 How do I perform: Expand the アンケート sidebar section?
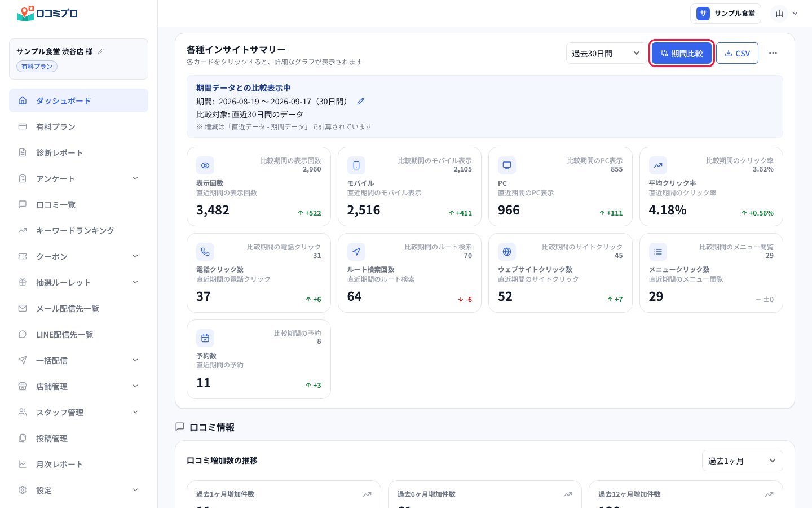click(x=78, y=178)
